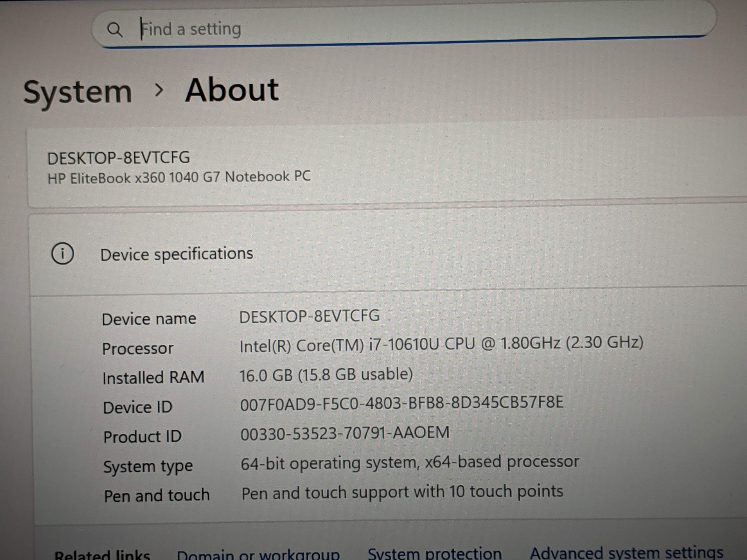The width and height of the screenshot is (747, 560).
Task: Open "Advanced system settings" link
Action: click(x=627, y=552)
